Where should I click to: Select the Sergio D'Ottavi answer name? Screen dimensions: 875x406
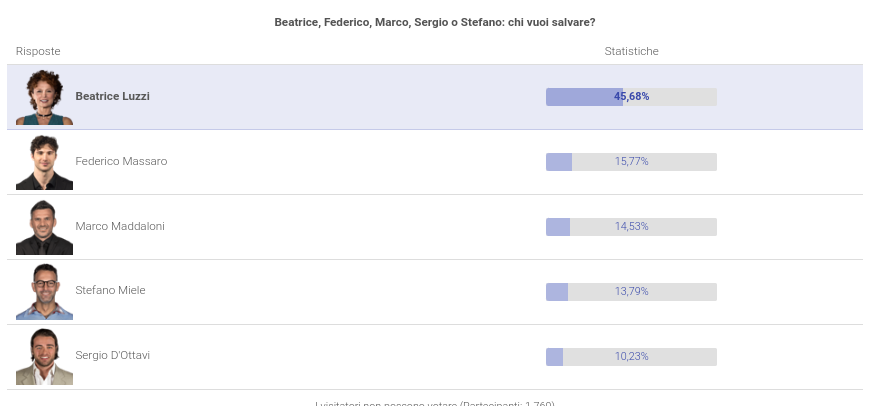click(113, 355)
